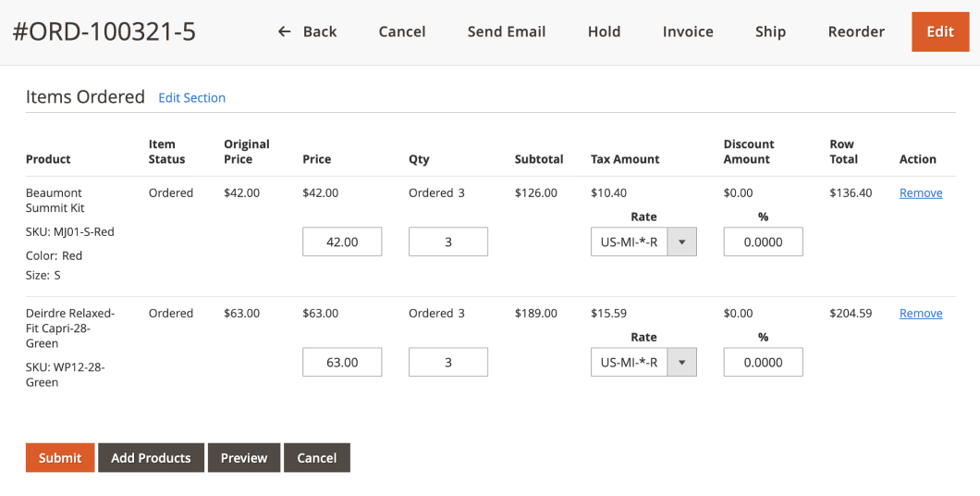Click the Items Ordered heading
The image size is (980, 496).
85,97
